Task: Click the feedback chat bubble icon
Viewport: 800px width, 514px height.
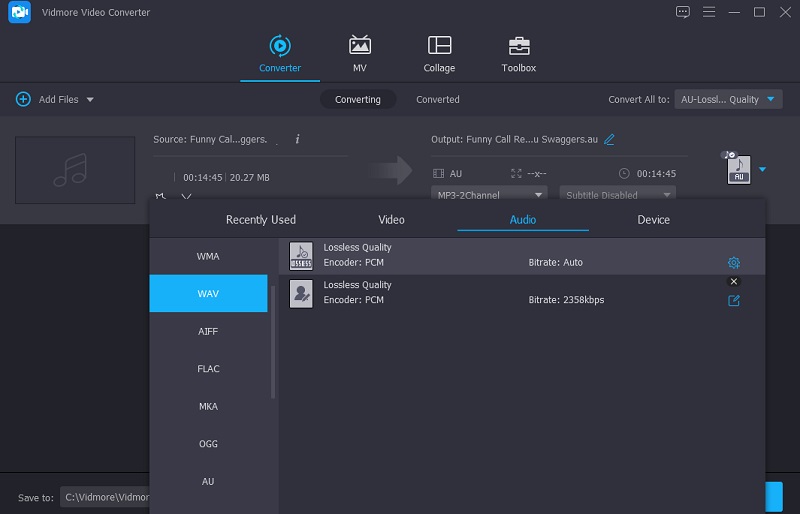Action: pyautogui.click(x=683, y=12)
